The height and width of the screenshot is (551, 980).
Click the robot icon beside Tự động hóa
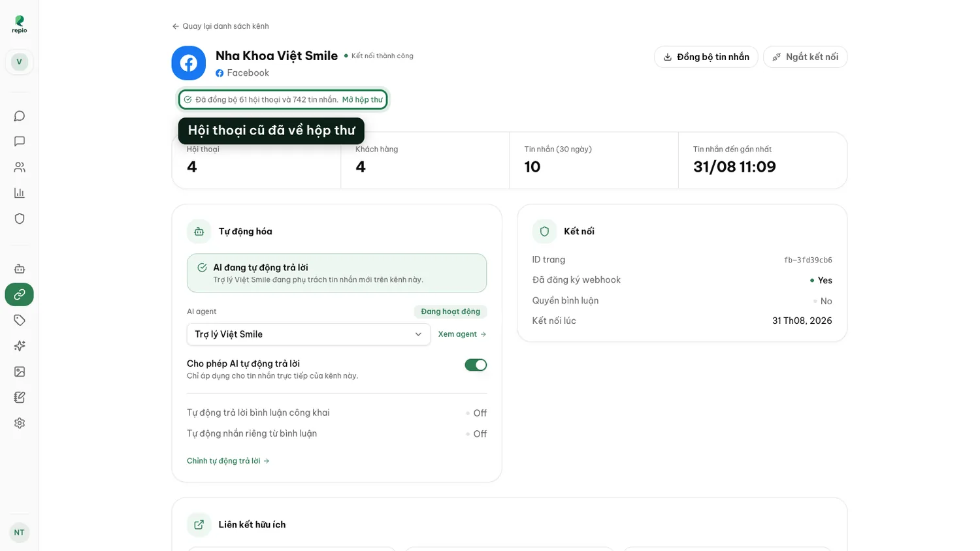pyautogui.click(x=199, y=232)
